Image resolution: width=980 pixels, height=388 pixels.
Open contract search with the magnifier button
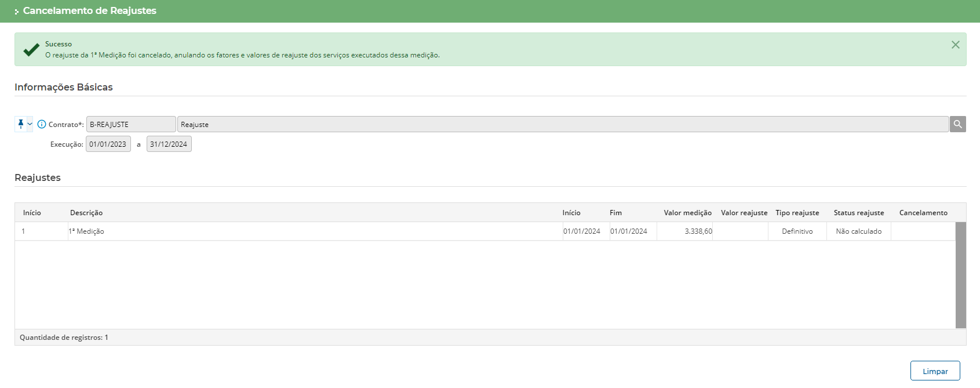pos(957,124)
